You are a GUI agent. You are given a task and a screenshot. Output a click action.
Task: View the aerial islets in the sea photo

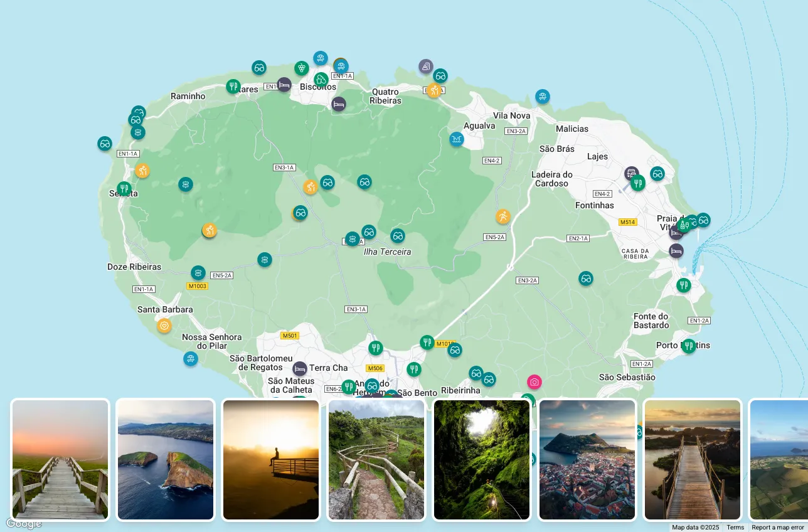[166, 460]
